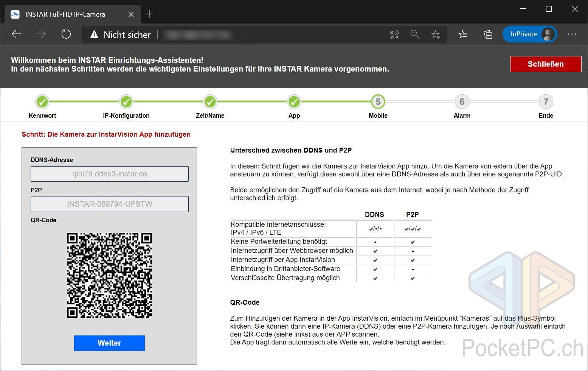Screen dimensions: 588x371
Task: Open the Collections icon
Action: coord(488,34)
